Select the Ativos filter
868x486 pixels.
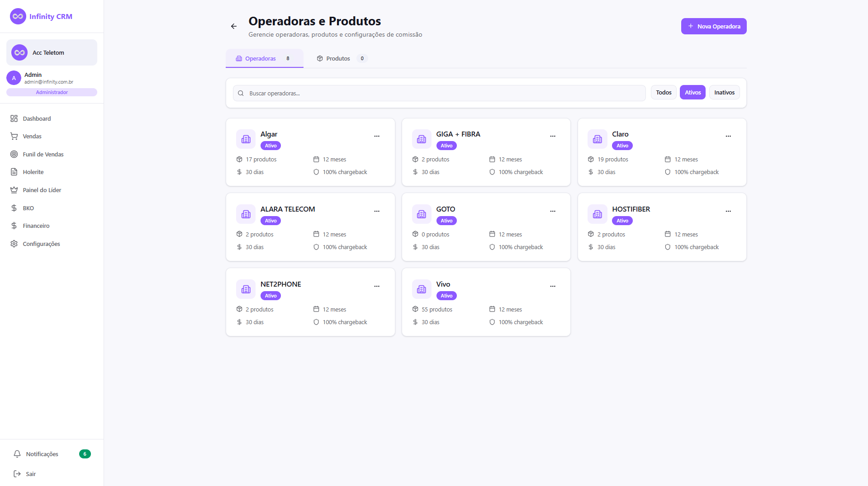693,92
